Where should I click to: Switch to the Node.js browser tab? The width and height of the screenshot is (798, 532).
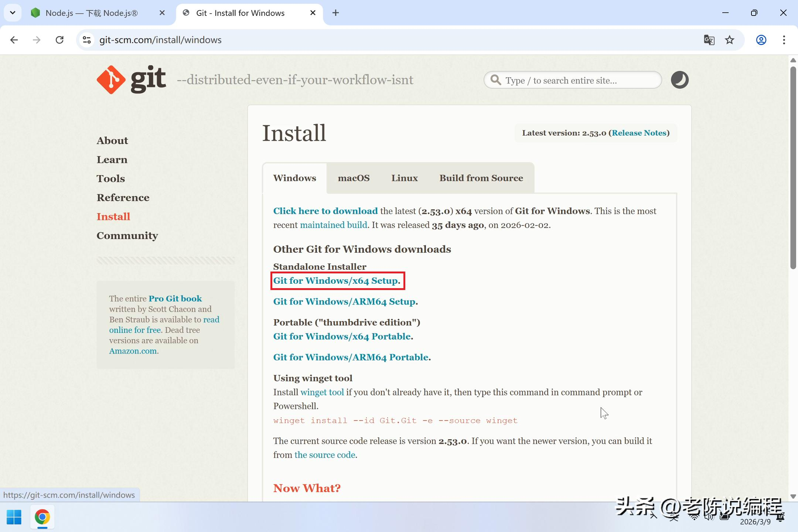tap(92, 13)
